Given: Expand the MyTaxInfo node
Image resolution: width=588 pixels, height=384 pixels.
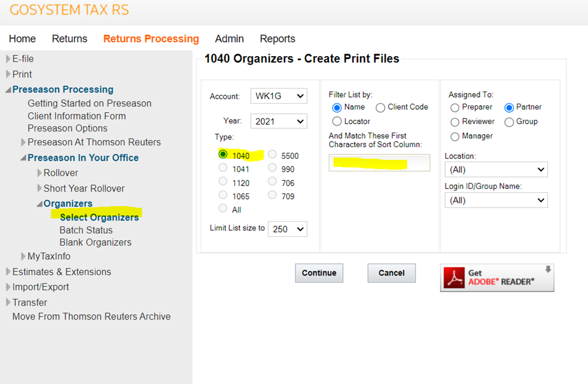Looking at the screenshot, I should click(24, 256).
